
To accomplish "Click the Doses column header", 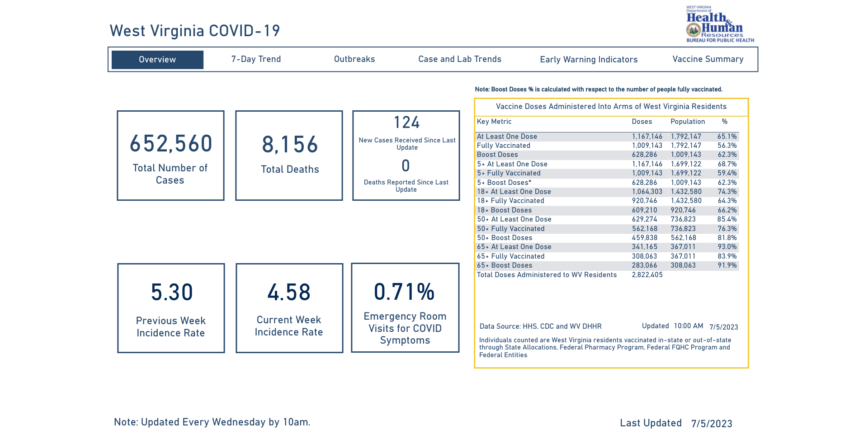I will pos(642,122).
